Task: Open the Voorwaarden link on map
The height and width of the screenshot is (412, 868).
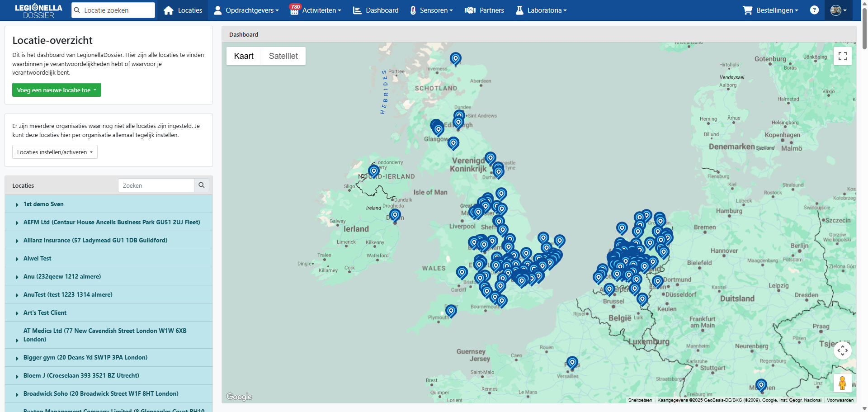Action: (x=840, y=400)
